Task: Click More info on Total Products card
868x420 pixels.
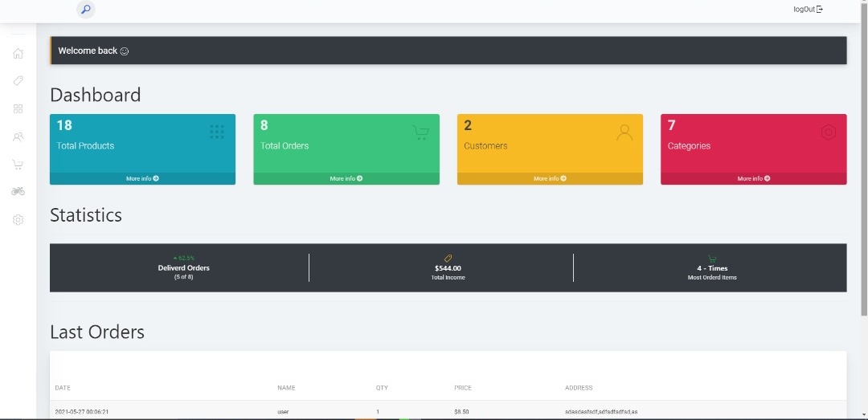Action: (x=142, y=179)
